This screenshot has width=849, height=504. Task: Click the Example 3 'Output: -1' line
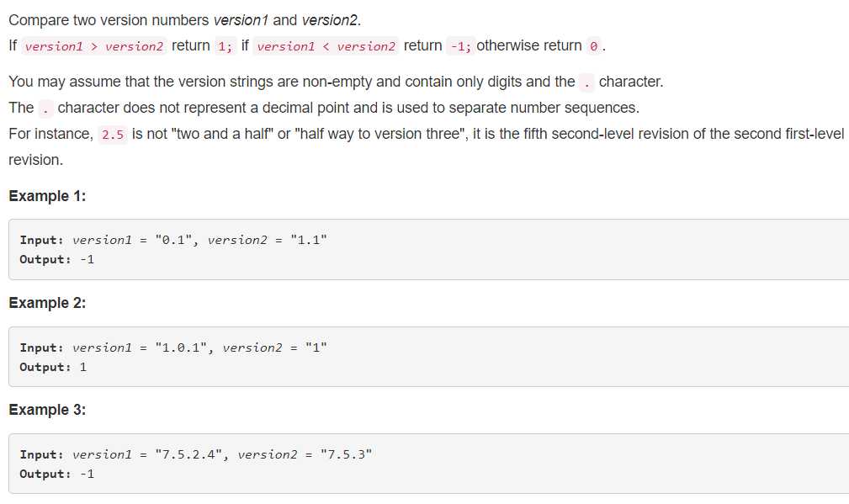pyautogui.click(x=57, y=474)
